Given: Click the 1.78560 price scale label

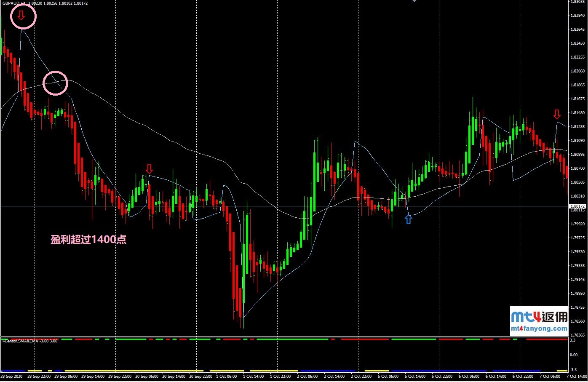Looking at the screenshot, I should pyautogui.click(x=577, y=321).
